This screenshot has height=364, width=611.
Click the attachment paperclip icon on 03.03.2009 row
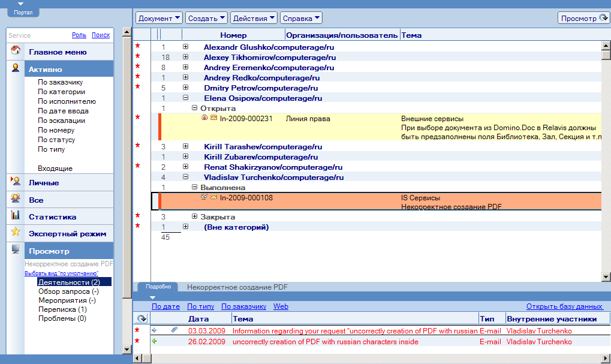[x=174, y=330]
